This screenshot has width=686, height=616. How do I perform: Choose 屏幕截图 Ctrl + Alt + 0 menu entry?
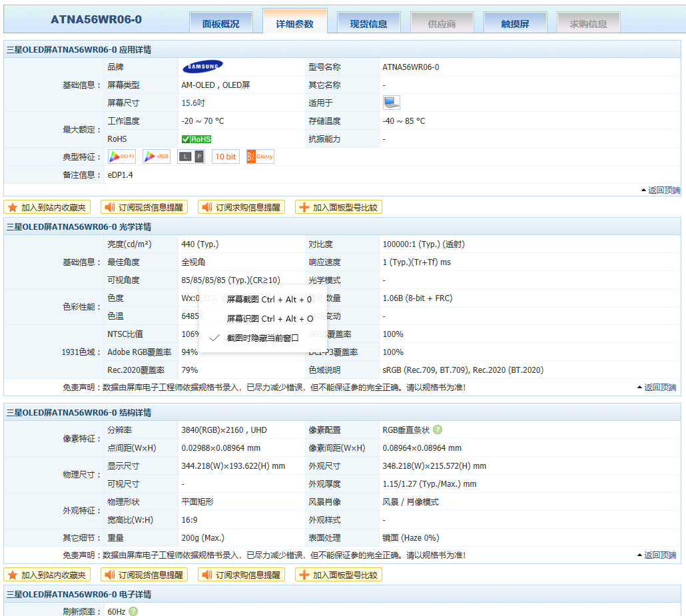coord(263,299)
